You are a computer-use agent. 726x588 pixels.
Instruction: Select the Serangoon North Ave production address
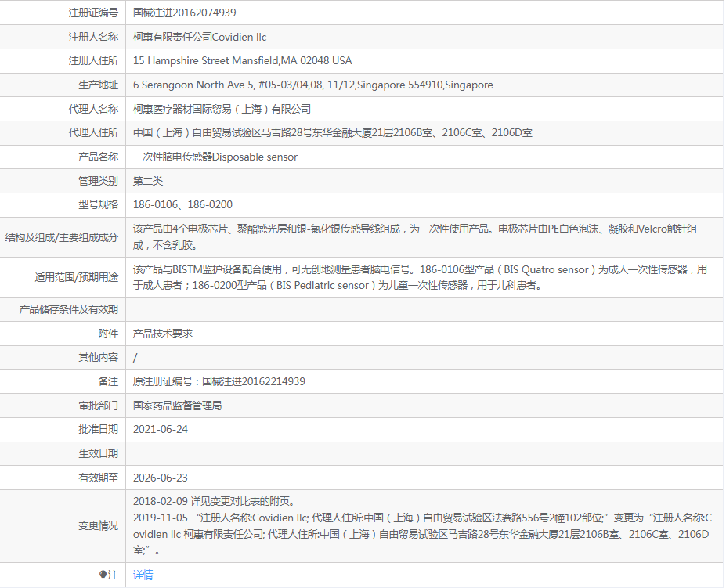pyautogui.click(x=313, y=85)
